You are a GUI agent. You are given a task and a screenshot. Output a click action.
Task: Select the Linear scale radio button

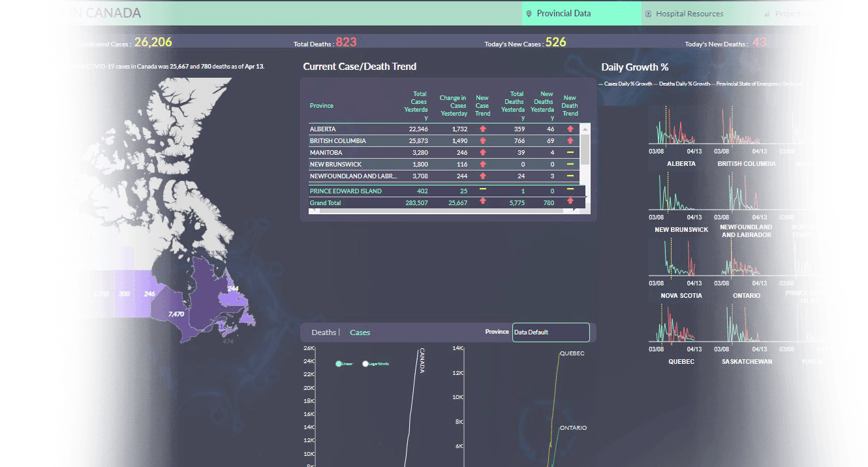[339, 364]
